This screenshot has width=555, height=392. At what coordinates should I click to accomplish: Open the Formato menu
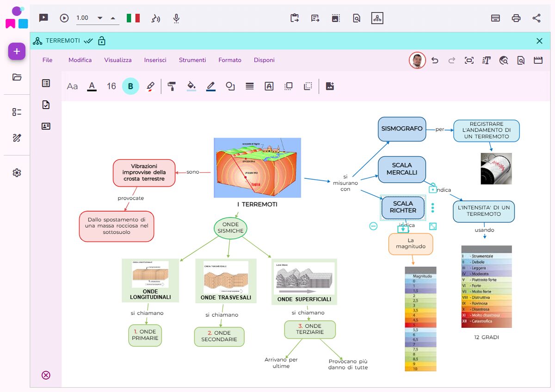click(230, 60)
